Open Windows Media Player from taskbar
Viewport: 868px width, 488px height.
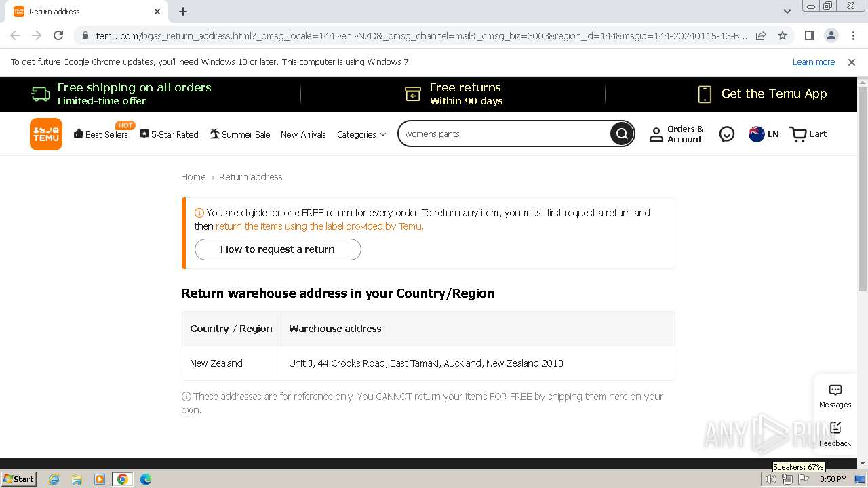coord(100,479)
